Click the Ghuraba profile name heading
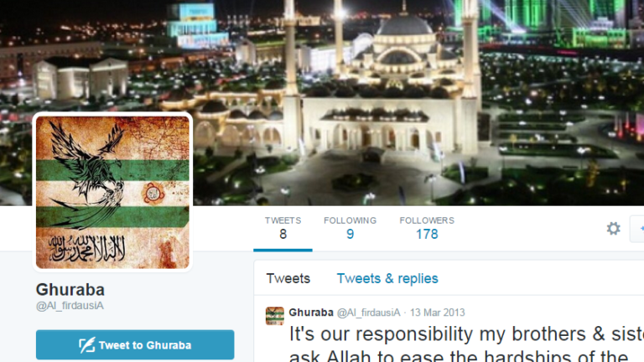 point(70,290)
